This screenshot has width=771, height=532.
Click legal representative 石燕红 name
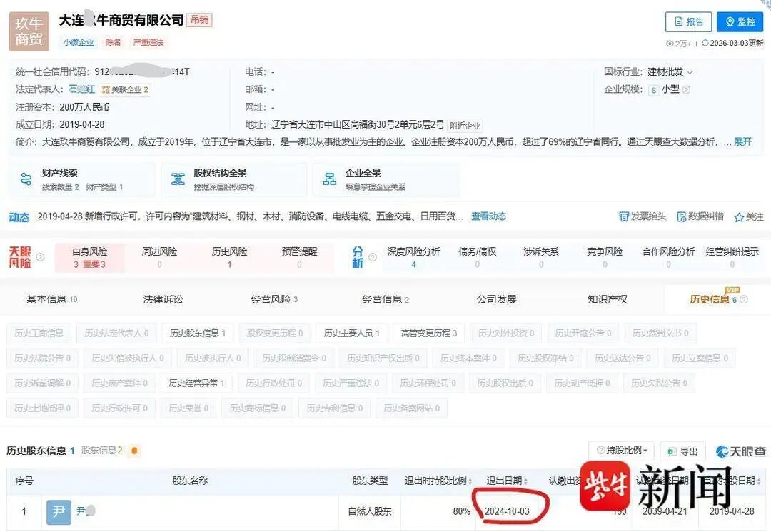pos(83,89)
